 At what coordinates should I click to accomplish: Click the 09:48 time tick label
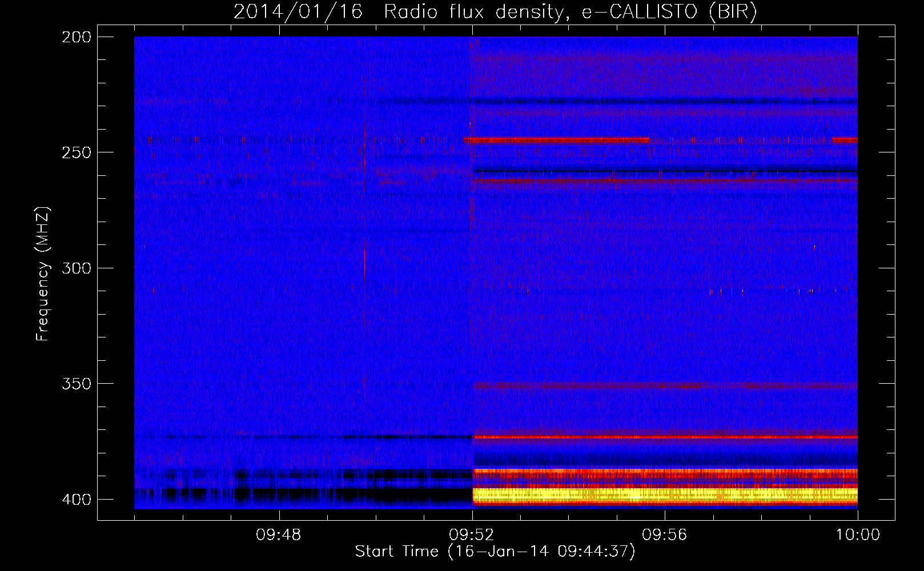tap(279, 535)
